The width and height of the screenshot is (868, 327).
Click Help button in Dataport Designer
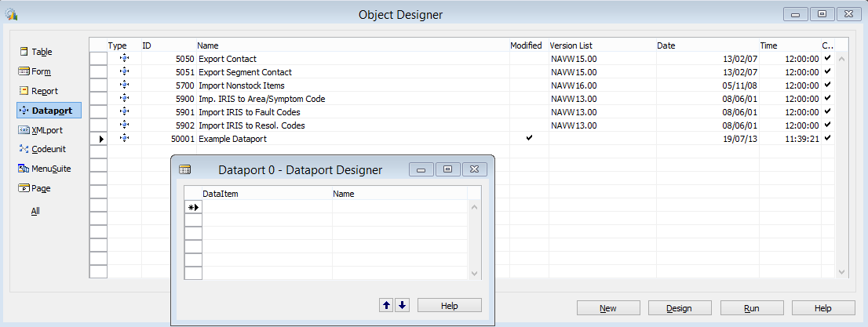click(x=450, y=305)
